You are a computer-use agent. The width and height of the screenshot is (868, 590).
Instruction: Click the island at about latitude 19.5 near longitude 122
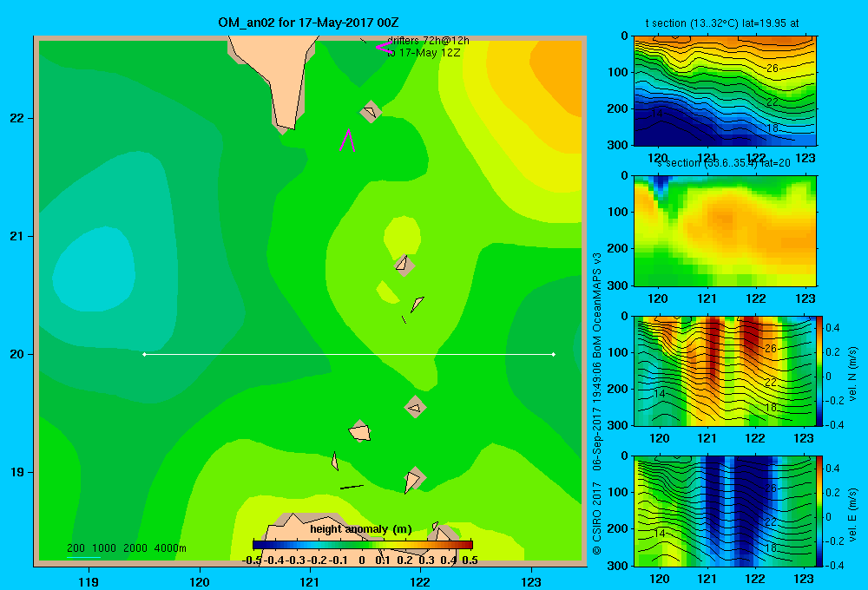pyautogui.click(x=415, y=407)
